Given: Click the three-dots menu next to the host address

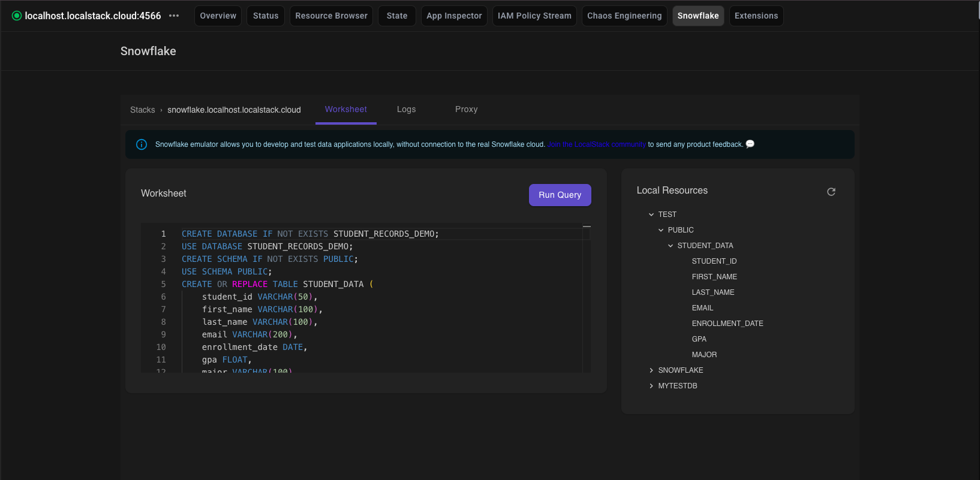Looking at the screenshot, I should [174, 16].
